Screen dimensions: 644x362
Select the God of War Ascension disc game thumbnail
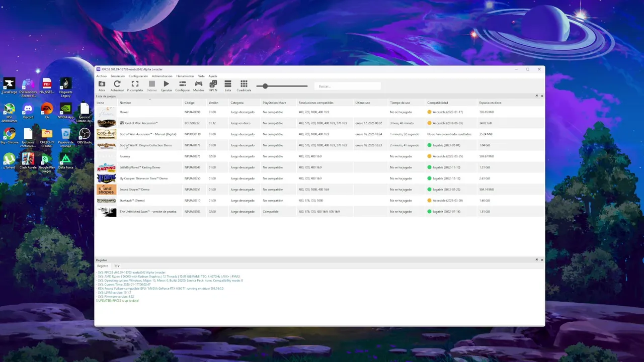pos(106,123)
